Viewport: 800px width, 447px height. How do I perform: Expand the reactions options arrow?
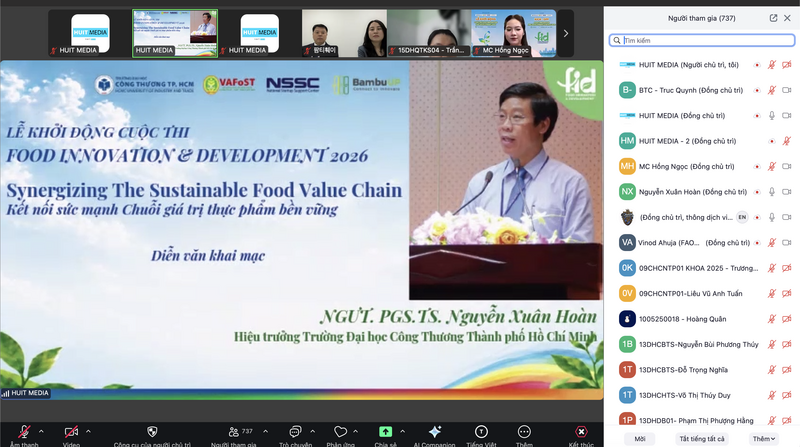pyautogui.click(x=355, y=432)
